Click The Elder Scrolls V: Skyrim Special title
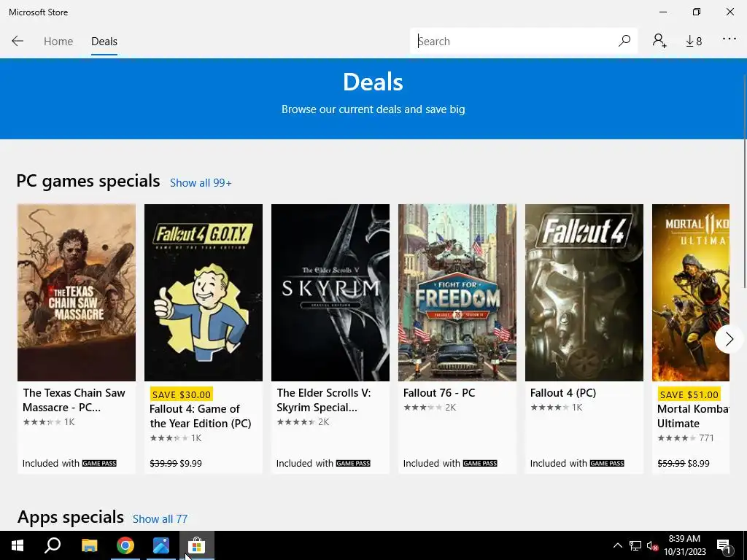Viewport: 747px width, 560px height. point(324,400)
